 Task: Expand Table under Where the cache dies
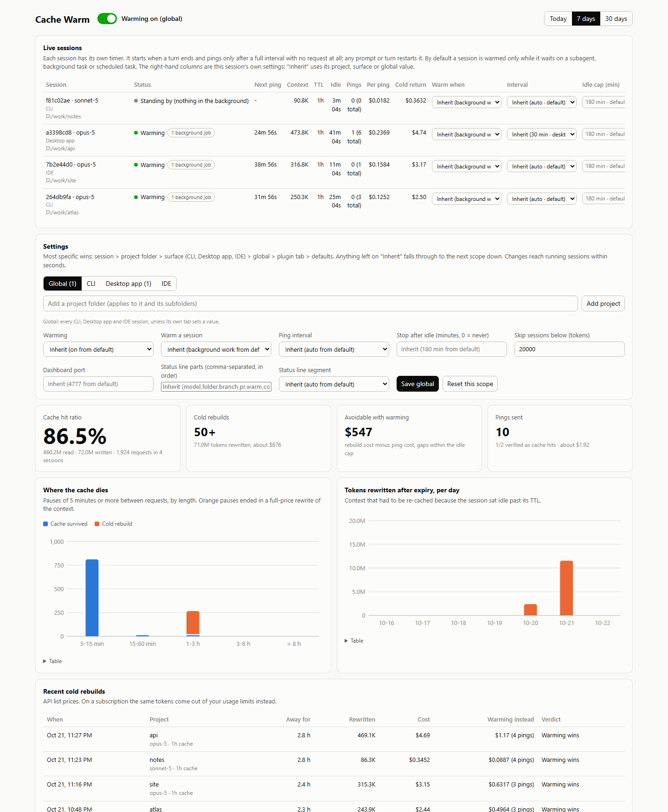(x=53, y=661)
